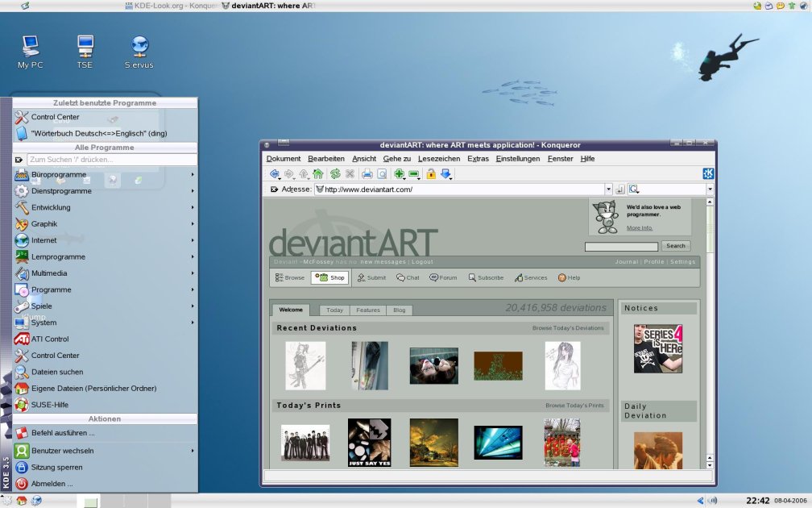812x508 pixels.
Task: Open the search bar dropdown arrow
Action: [x=710, y=189]
